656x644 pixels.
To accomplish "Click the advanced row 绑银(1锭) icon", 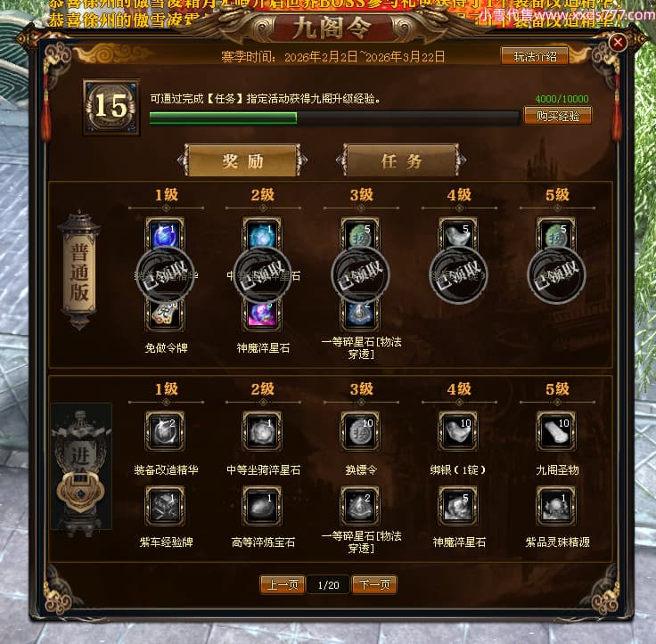I will click(x=458, y=431).
